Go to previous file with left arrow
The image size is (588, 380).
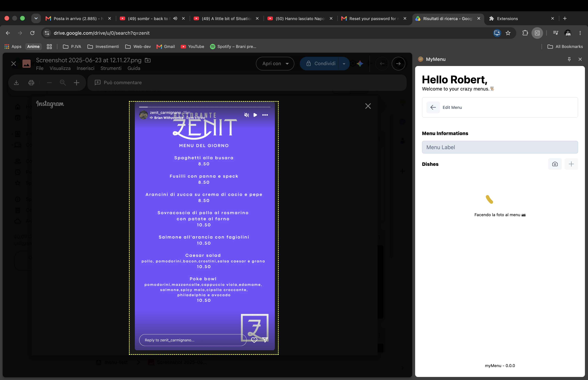[382, 64]
